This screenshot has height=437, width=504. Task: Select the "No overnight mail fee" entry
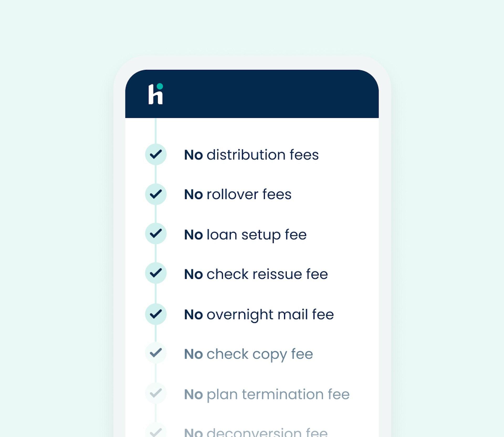point(259,314)
